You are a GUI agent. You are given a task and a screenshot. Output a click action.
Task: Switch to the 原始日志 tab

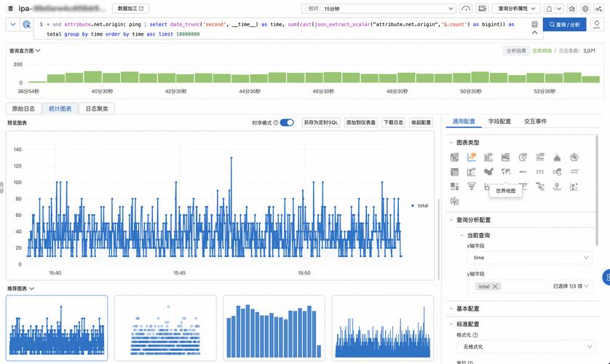click(x=22, y=108)
